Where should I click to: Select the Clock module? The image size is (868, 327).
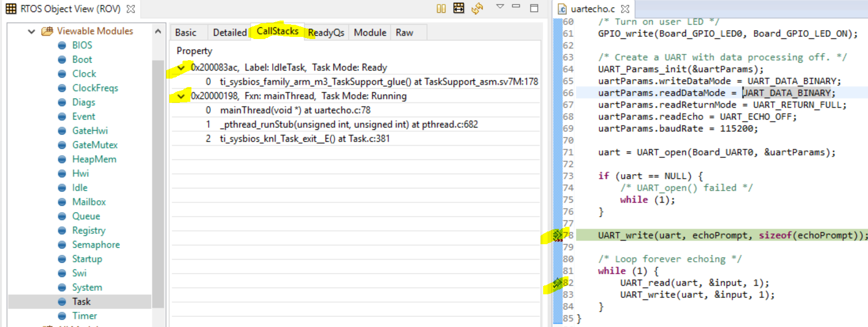pyautogui.click(x=84, y=74)
